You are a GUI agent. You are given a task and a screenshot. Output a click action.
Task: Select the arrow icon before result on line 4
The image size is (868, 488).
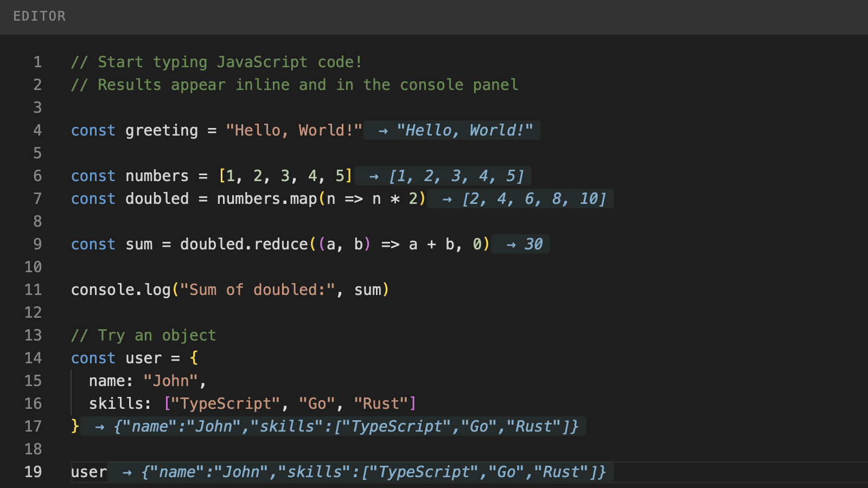[383, 130]
